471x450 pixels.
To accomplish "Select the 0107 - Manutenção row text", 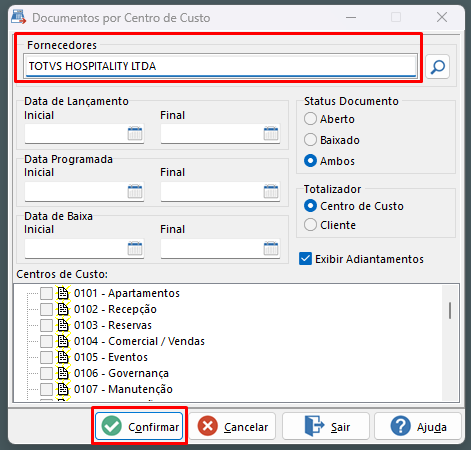I will [123, 389].
